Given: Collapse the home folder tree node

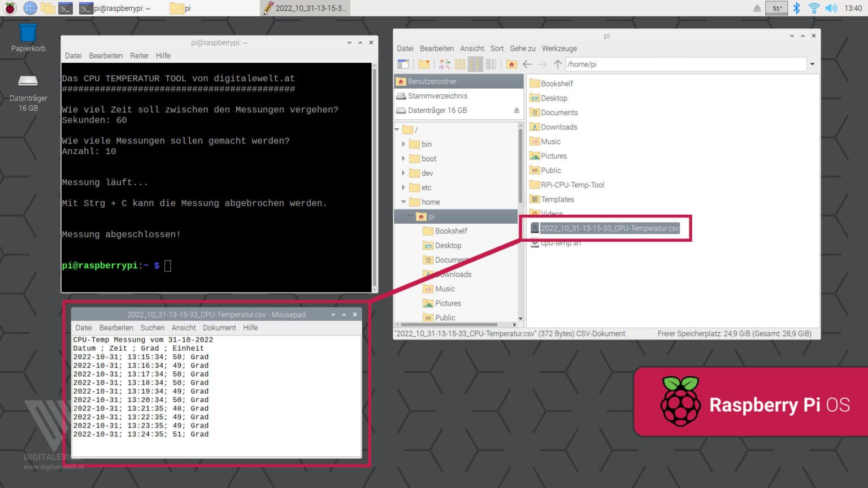Looking at the screenshot, I should point(403,202).
